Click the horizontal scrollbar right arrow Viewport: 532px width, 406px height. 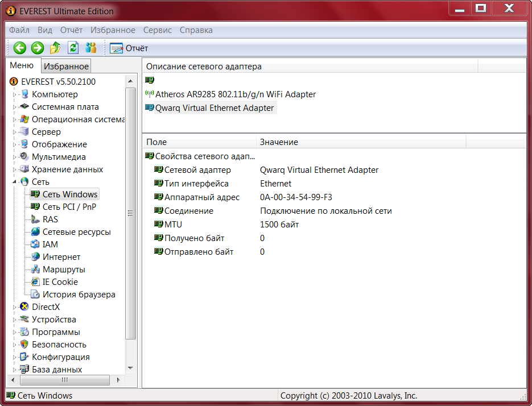[x=118, y=380]
